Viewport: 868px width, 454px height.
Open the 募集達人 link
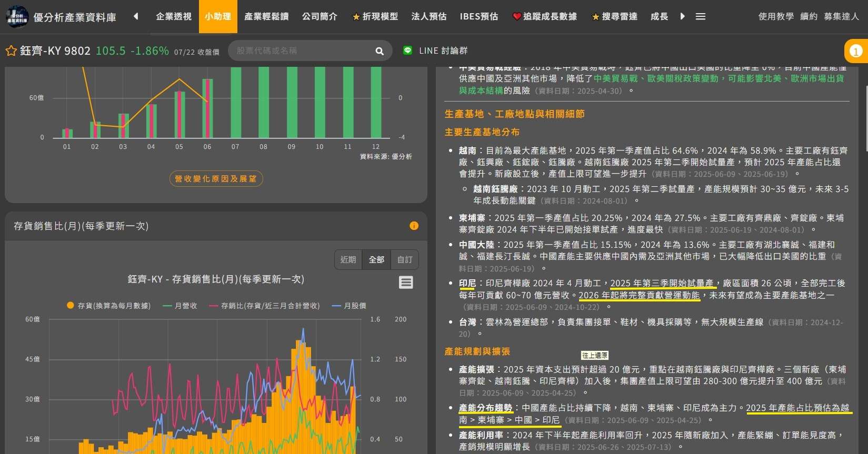pyautogui.click(x=841, y=17)
